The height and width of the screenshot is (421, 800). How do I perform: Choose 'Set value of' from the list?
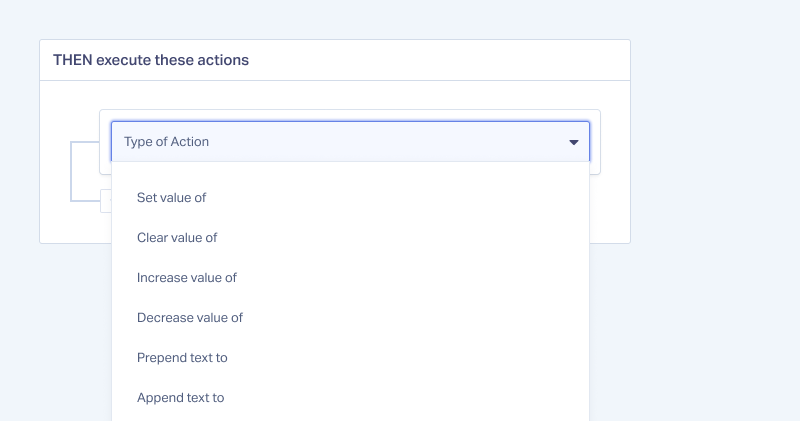click(x=350, y=197)
